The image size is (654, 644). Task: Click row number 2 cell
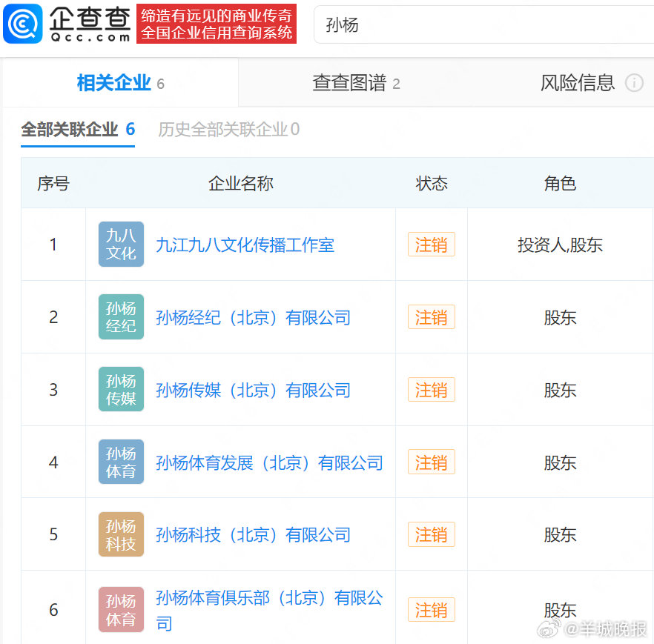[x=53, y=317]
